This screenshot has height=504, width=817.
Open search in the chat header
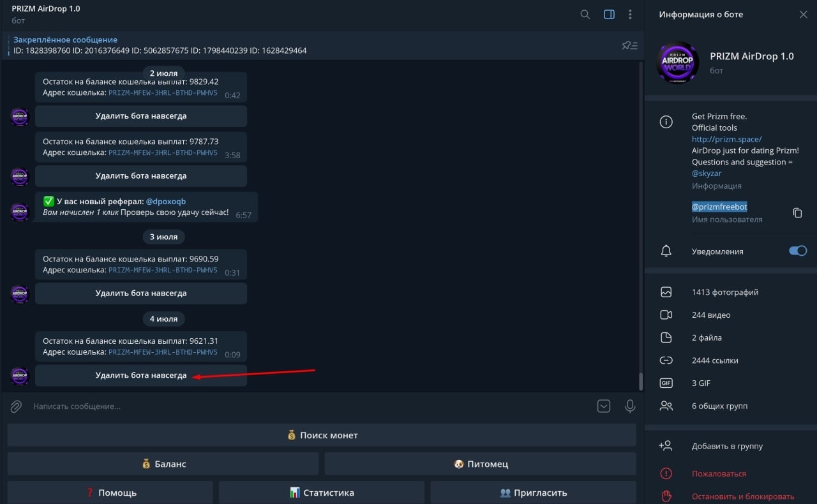click(585, 14)
